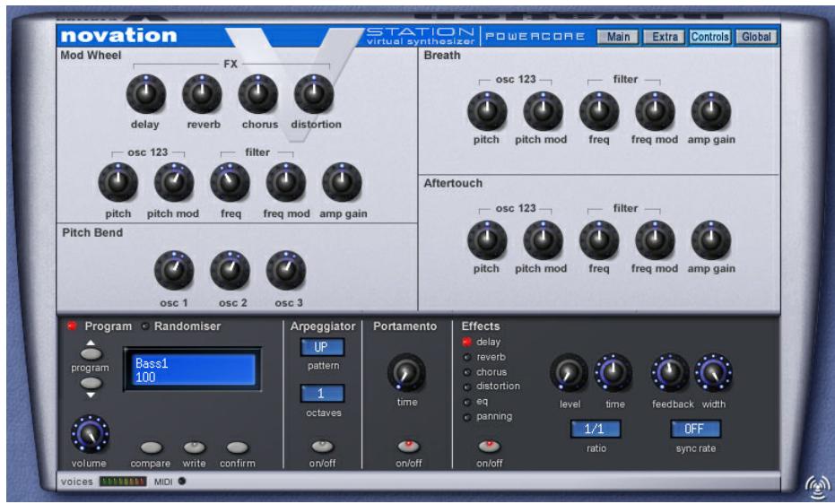835x504 pixels.
Task: Select the delay effect
Action: [467, 343]
